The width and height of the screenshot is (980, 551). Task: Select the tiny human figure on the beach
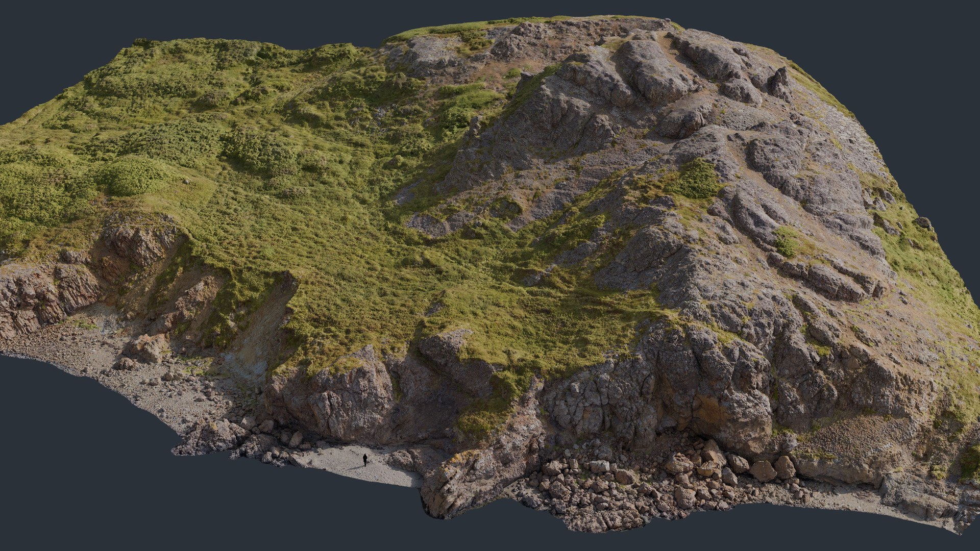pyautogui.click(x=365, y=460)
